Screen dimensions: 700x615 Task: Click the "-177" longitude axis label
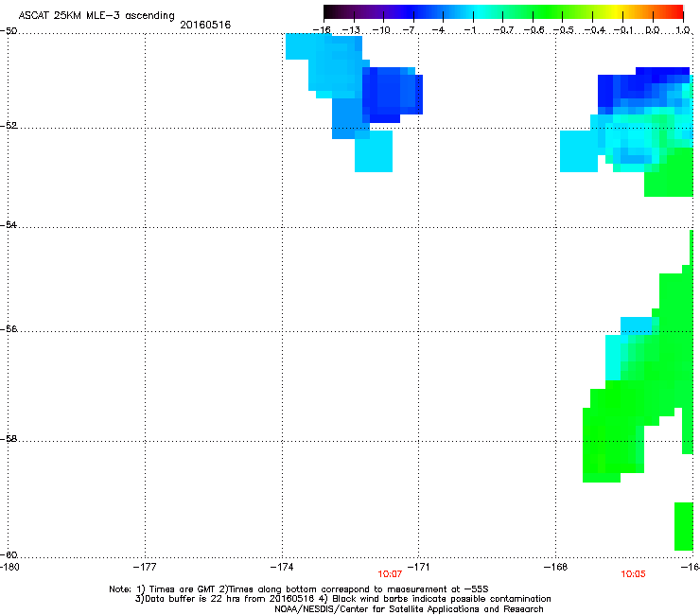tap(145, 567)
